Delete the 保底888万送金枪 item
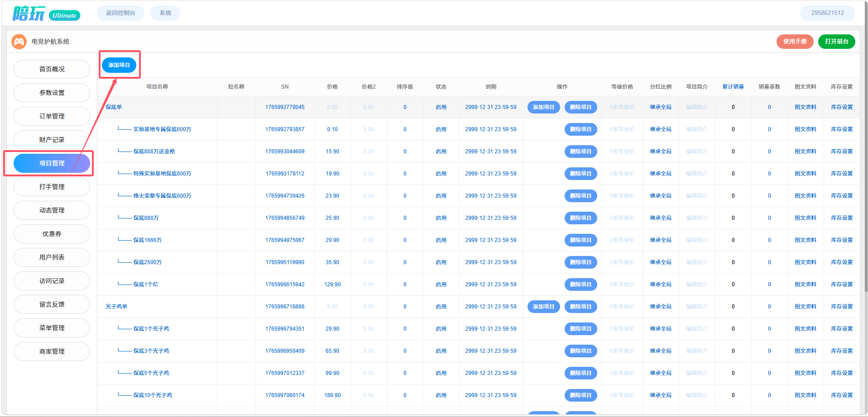 (580, 152)
